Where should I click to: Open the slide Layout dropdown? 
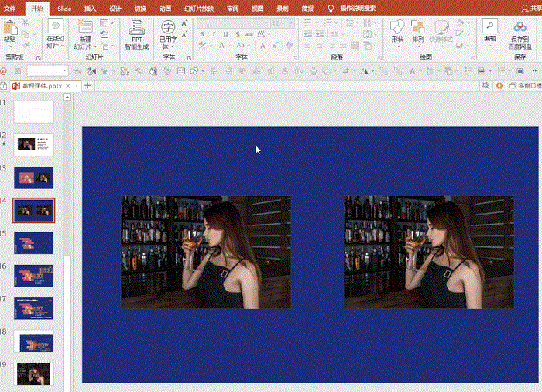point(107,23)
